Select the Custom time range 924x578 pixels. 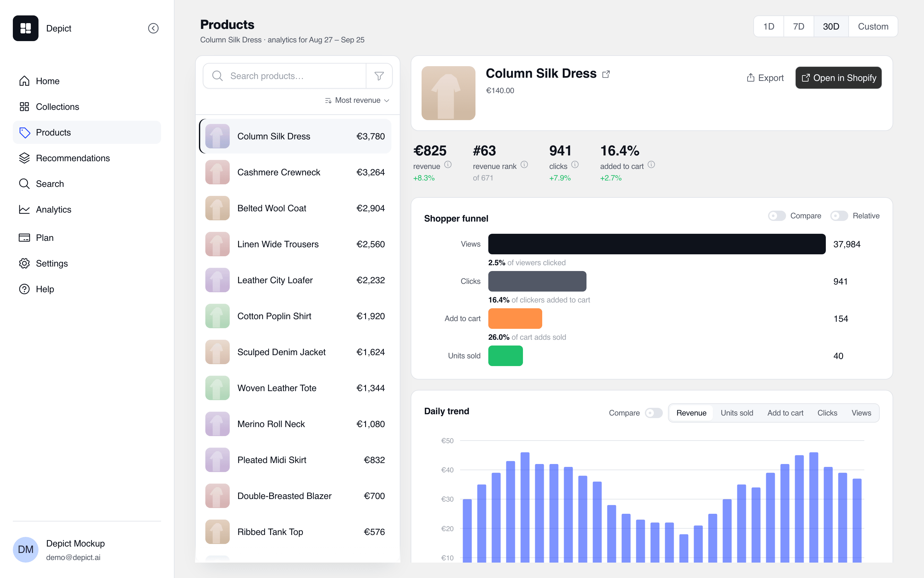tap(873, 26)
